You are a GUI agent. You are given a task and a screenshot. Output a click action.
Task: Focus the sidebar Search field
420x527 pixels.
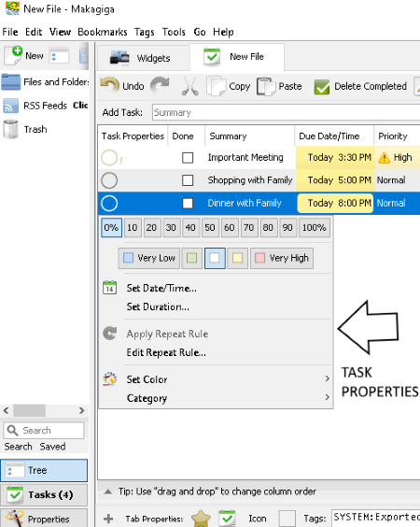[44, 431]
